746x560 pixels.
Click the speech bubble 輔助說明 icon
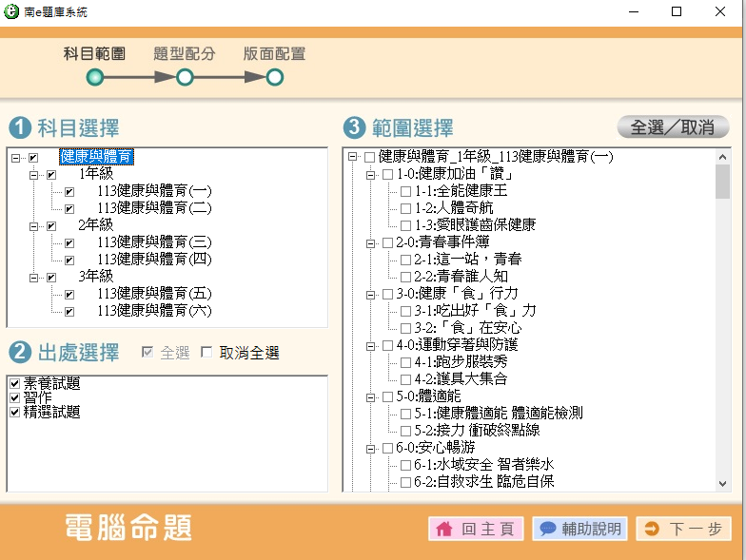[x=547, y=530]
